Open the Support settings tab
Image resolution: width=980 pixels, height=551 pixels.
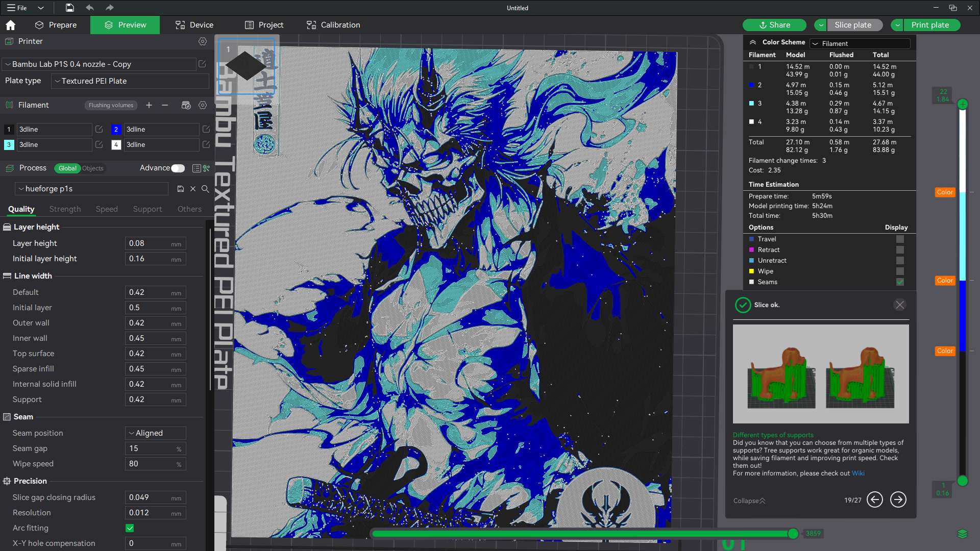click(x=148, y=209)
